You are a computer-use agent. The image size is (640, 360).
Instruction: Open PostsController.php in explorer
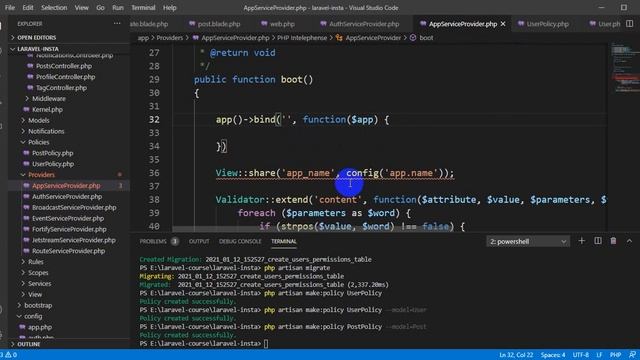pos(64,66)
